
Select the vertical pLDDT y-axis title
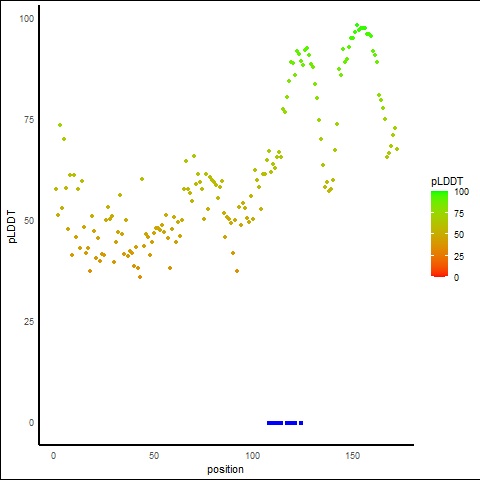(12, 227)
